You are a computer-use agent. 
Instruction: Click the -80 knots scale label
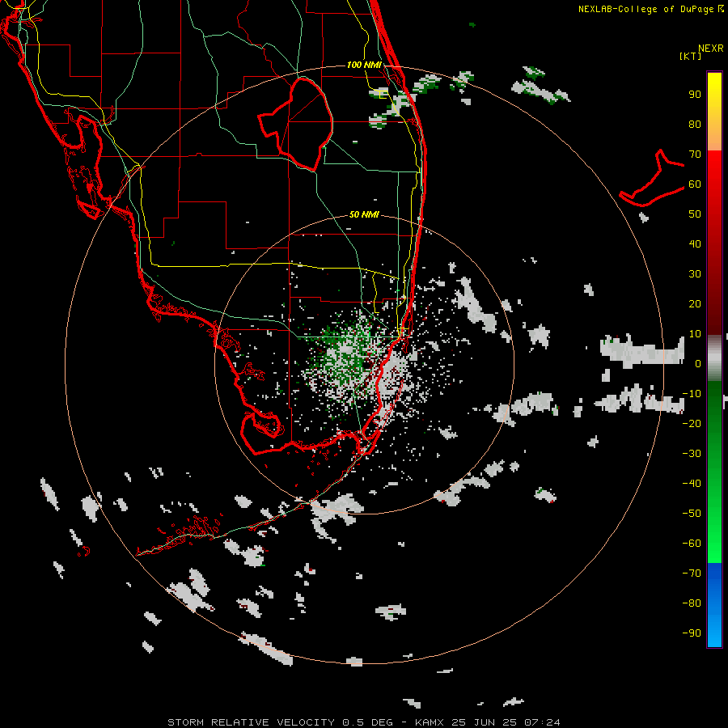click(692, 603)
